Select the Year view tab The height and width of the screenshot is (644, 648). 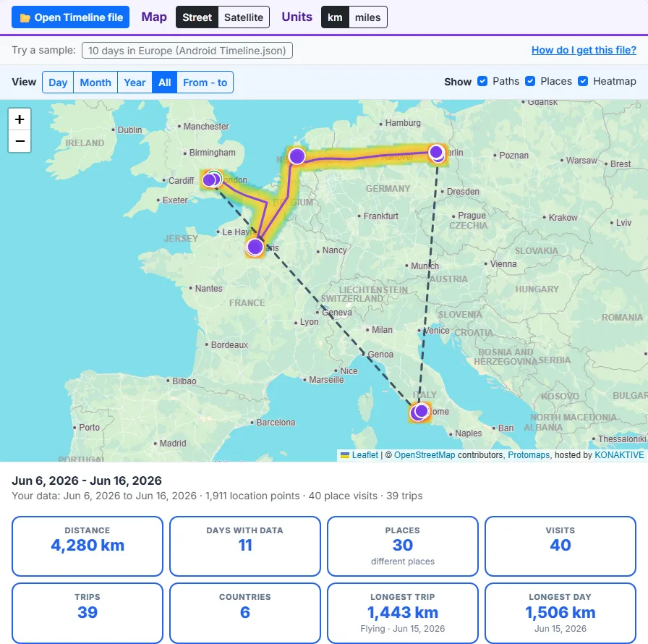(135, 82)
